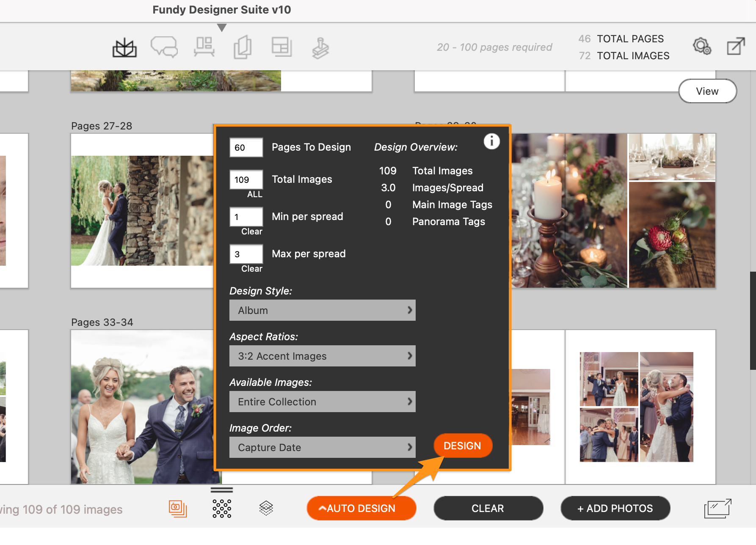
Task: Select the group hug reception photo
Action: coord(609,435)
